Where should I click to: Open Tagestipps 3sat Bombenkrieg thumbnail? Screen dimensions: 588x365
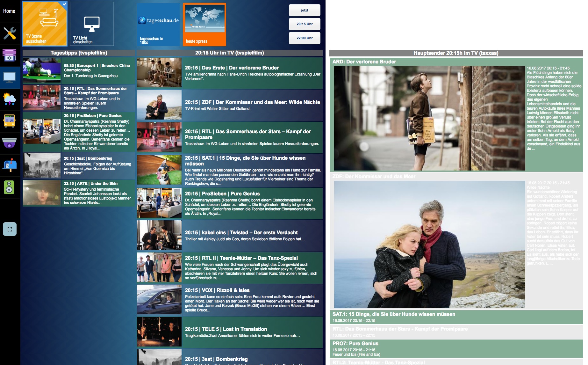[42, 165]
